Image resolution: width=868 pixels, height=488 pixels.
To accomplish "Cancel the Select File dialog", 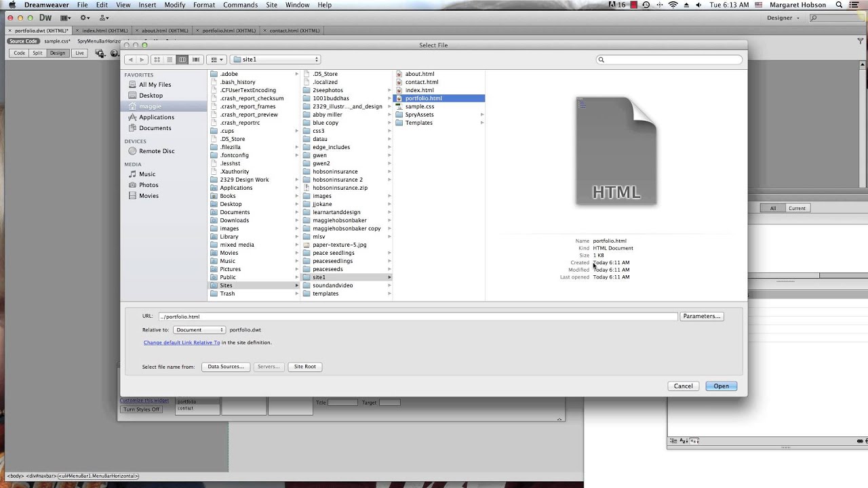I will pyautogui.click(x=683, y=386).
